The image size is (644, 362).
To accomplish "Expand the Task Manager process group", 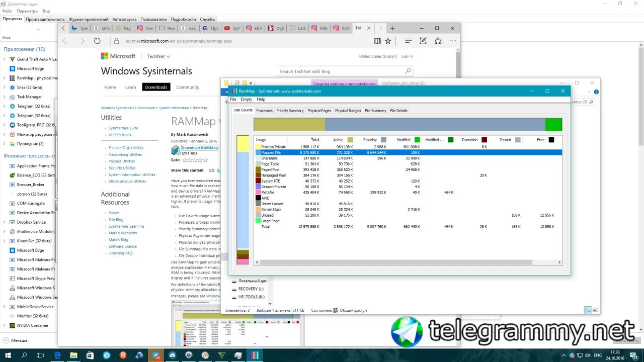I will 5,97.
